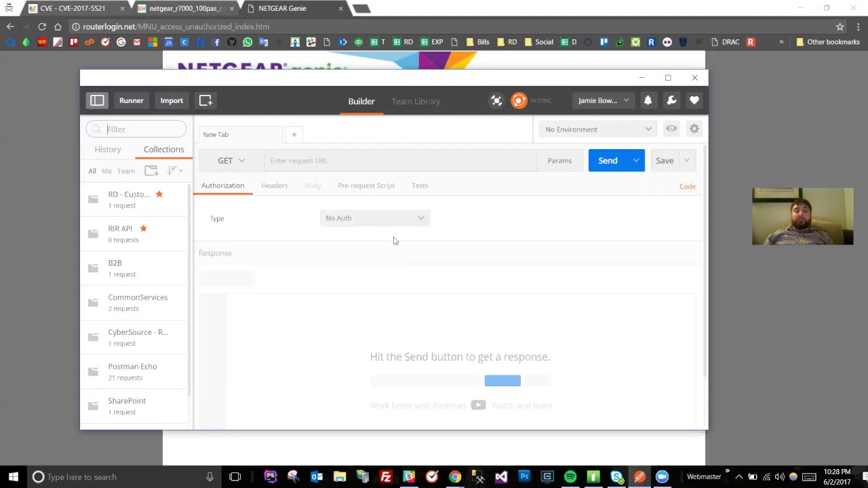Viewport: 868px width, 488px height.
Task: Select the Pre-request Script tab
Action: pos(366,186)
